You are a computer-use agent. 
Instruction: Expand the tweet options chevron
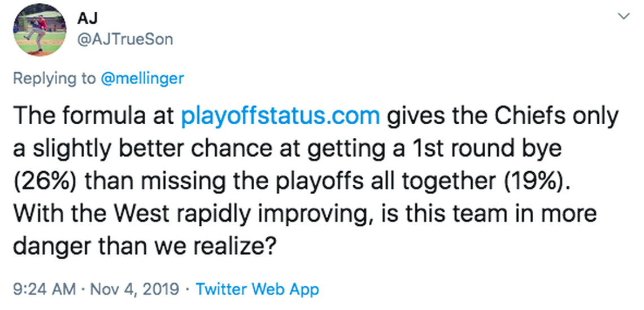[624, 17]
